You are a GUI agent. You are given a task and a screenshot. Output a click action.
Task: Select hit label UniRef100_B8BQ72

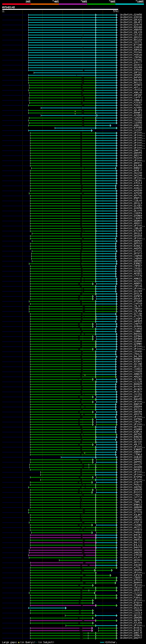coord(131,168)
